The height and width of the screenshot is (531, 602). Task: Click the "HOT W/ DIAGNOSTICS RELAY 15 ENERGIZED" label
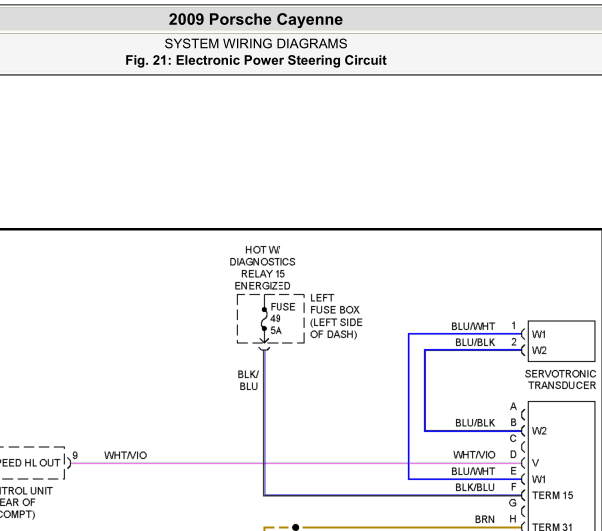tap(263, 268)
